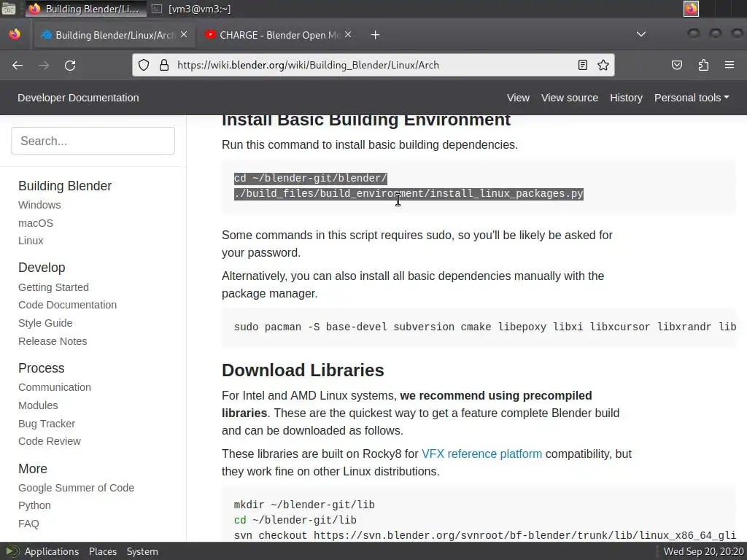Open the System menu in the panel
The width and height of the screenshot is (747, 560).
click(x=142, y=551)
